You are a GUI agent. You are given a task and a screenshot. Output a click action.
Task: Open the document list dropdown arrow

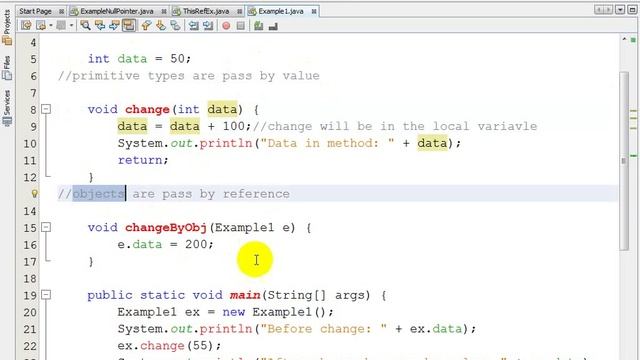click(x=620, y=10)
